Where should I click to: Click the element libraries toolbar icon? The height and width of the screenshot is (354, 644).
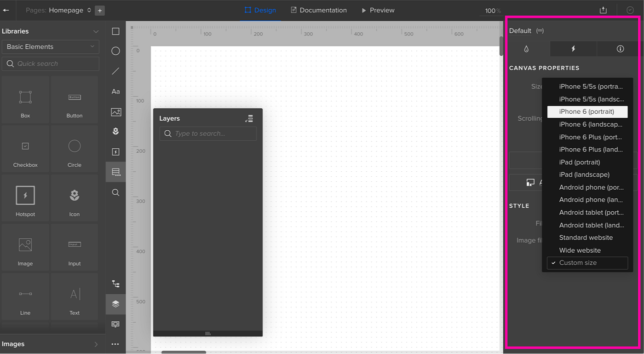coord(115,172)
